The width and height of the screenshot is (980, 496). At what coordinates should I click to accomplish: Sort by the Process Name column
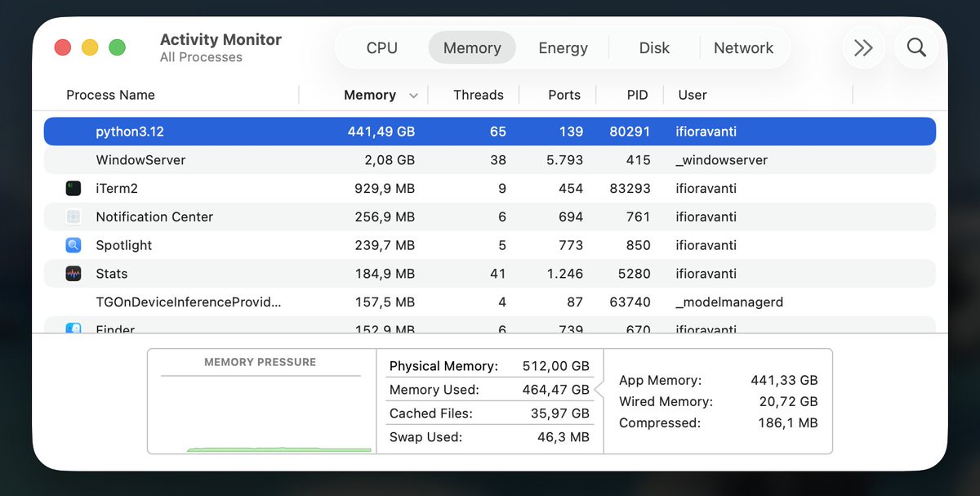click(110, 95)
